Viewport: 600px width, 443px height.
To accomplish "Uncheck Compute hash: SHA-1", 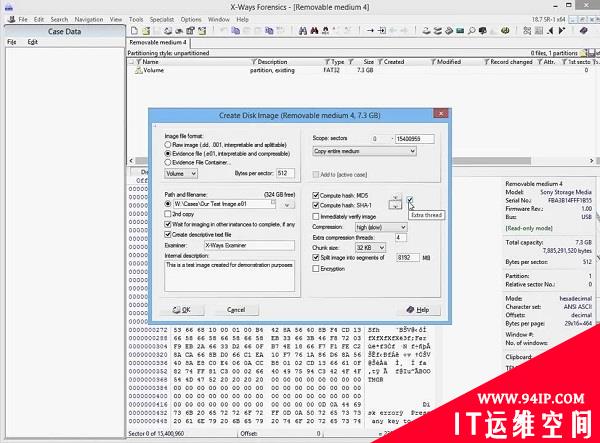I will 316,205.
